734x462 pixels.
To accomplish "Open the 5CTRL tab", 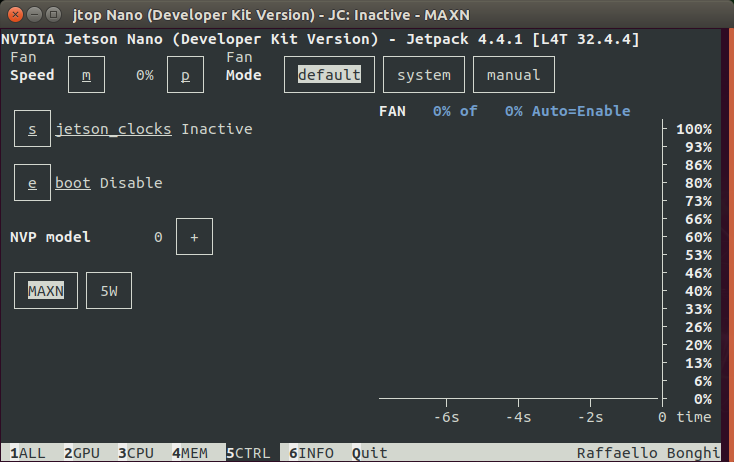I will (x=248, y=453).
